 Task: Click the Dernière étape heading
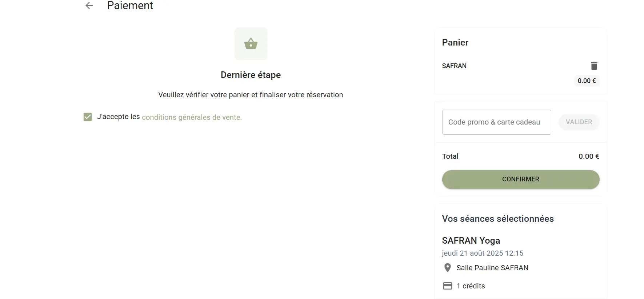pos(251,75)
